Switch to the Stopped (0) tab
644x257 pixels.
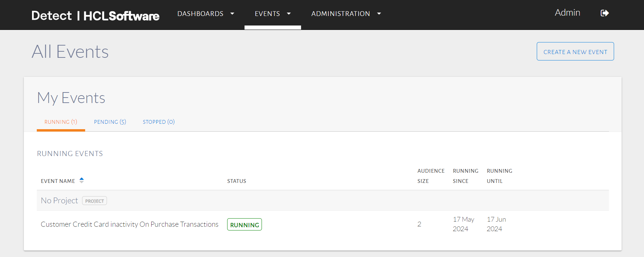(x=159, y=122)
